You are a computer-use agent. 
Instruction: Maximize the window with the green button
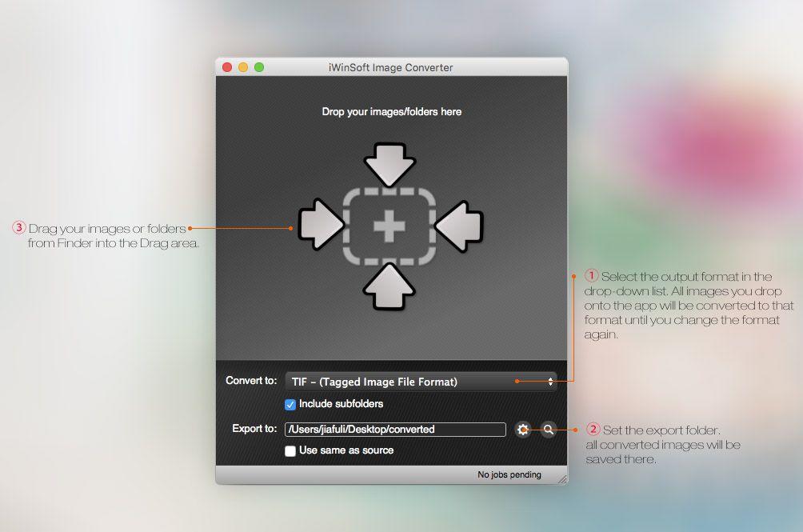click(x=259, y=67)
